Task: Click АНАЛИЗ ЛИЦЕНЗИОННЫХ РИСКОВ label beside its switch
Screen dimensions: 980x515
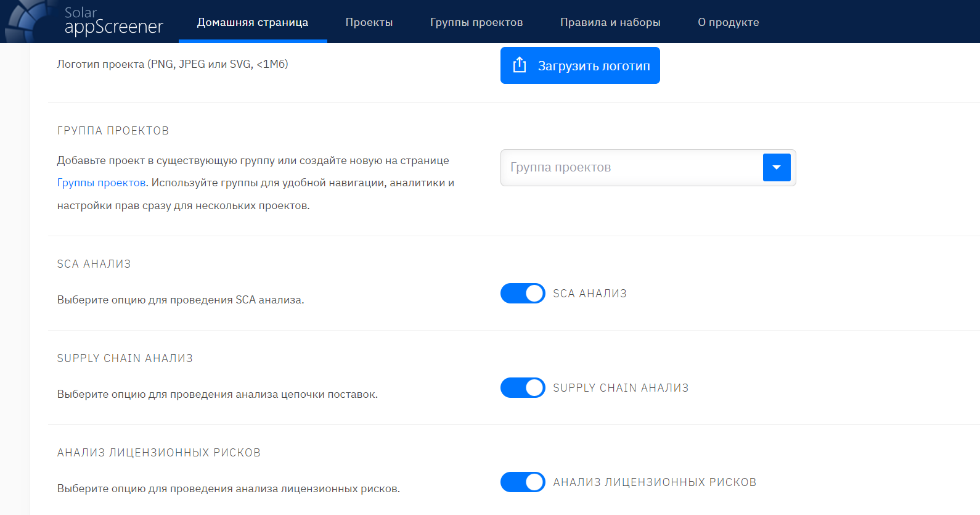Action: click(655, 482)
